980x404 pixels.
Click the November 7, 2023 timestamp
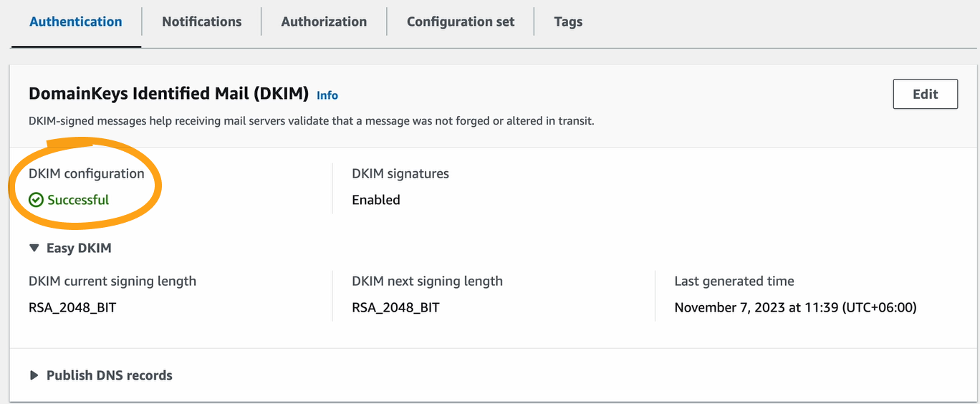(795, 308)
